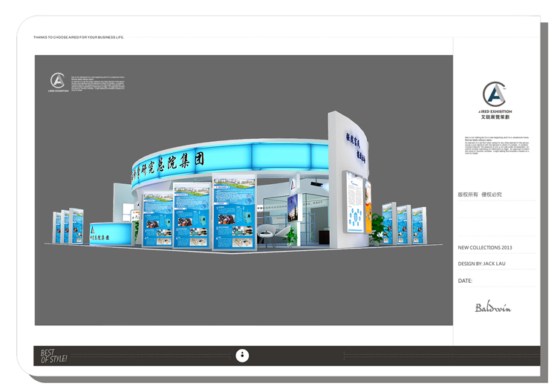Select the ceiling projector inside the booth
Viewport: 557px width, 392px height.
tap(319, 180)
